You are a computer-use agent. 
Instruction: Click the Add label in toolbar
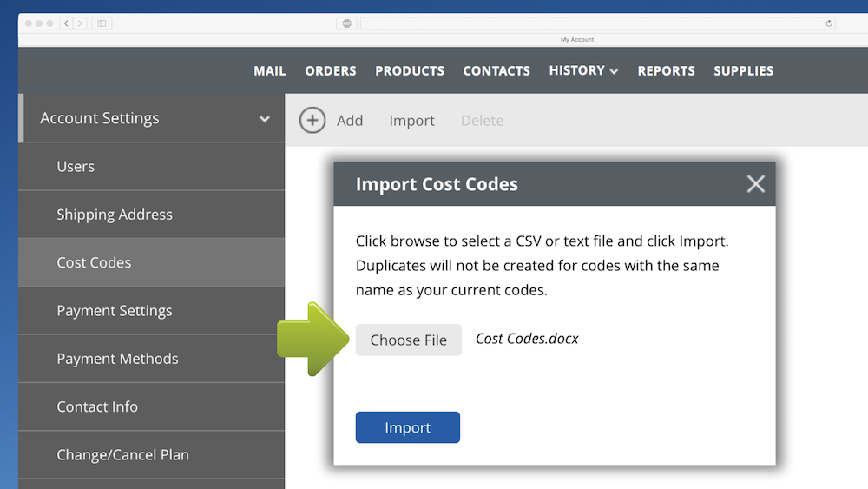(x=350, y=120)
